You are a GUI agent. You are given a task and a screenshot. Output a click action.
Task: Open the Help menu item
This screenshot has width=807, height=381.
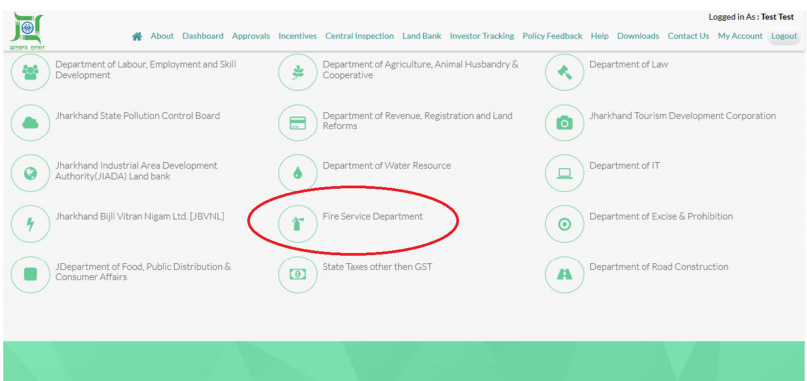(600, 36)
